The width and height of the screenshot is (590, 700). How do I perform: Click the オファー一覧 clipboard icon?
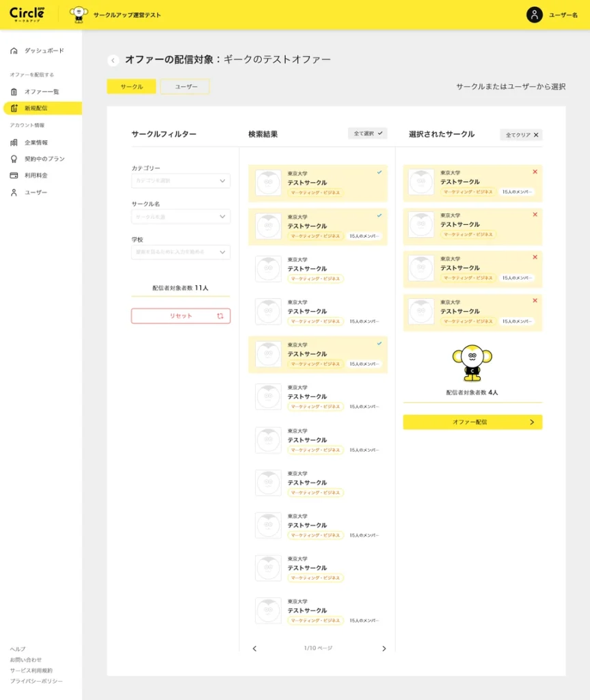tap(14, 92)
